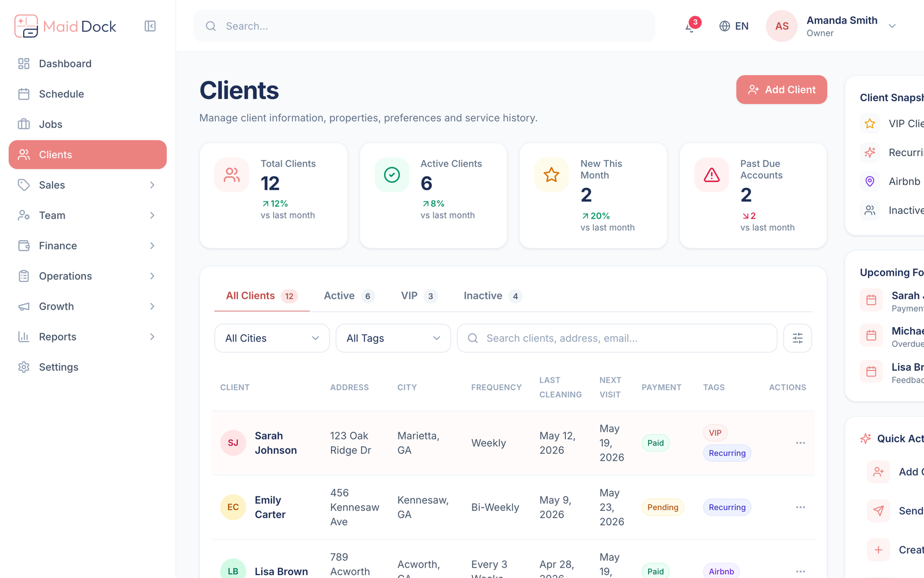Open Lisa Brown's client name link

[281, 571]
